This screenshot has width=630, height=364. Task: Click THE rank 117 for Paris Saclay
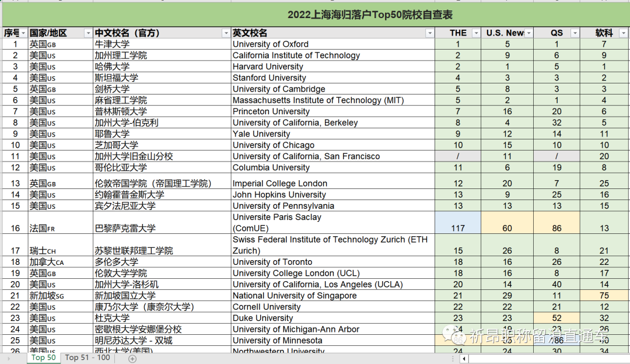point(458,223)
